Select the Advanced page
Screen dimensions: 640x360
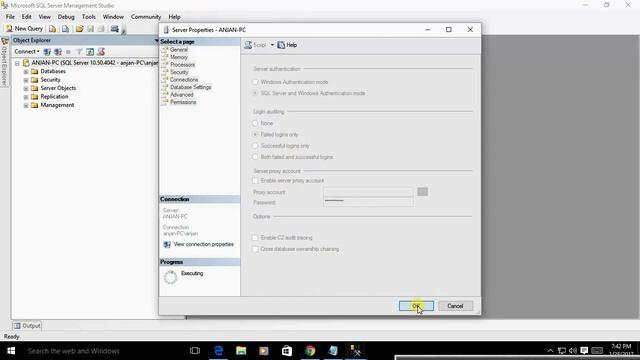pos(182,94)
